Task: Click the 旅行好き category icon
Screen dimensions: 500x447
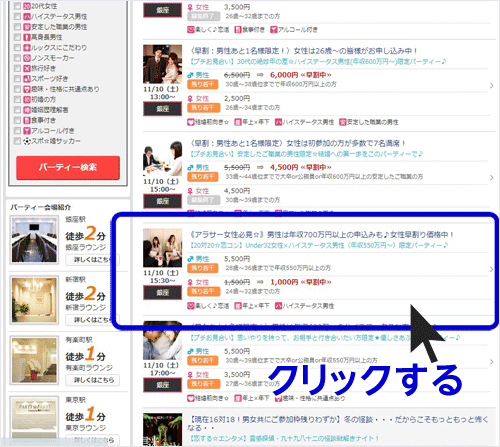Action: (x=27, y=68)
